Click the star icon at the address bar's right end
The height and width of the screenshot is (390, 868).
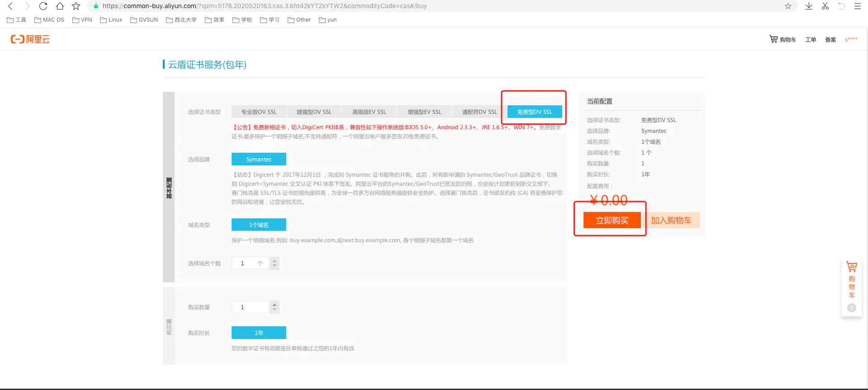tap(788, 6)
